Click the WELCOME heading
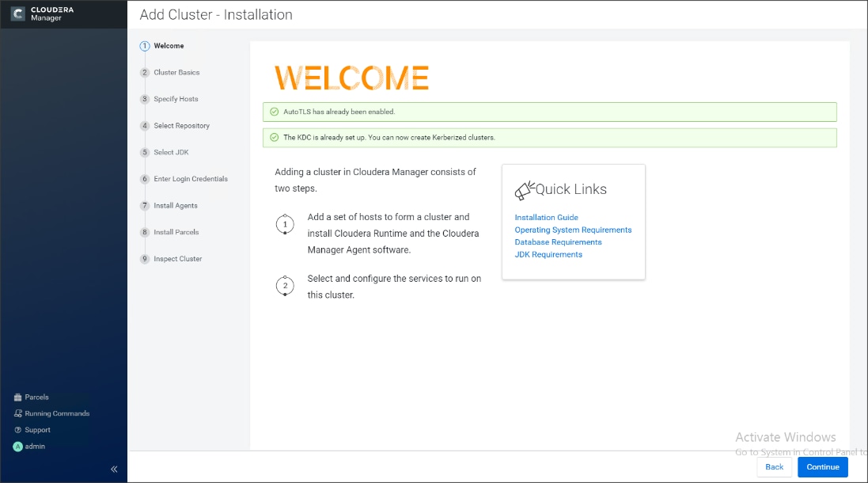 351,78
